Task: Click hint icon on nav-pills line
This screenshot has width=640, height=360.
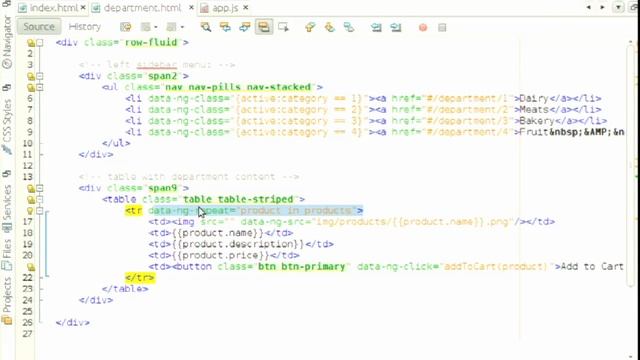Action: click(31, 87)
